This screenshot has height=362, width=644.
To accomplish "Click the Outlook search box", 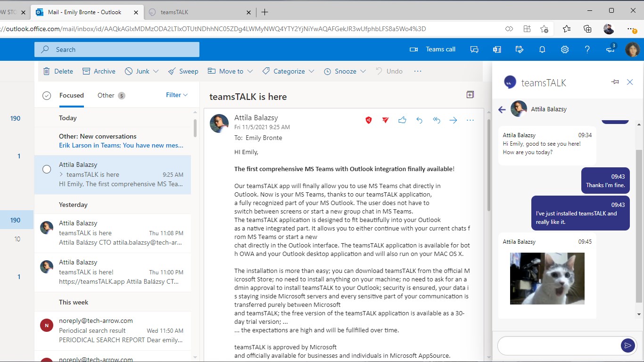I will [117, 49].
